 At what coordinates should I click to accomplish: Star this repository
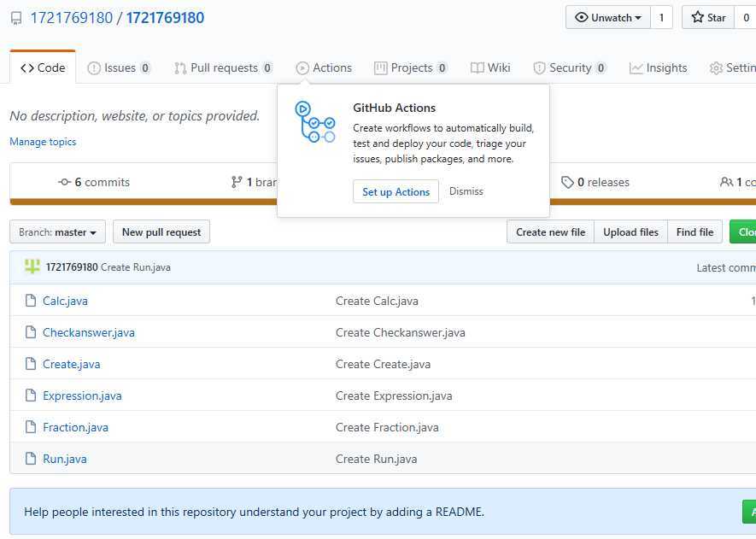[x=708, y=17]
